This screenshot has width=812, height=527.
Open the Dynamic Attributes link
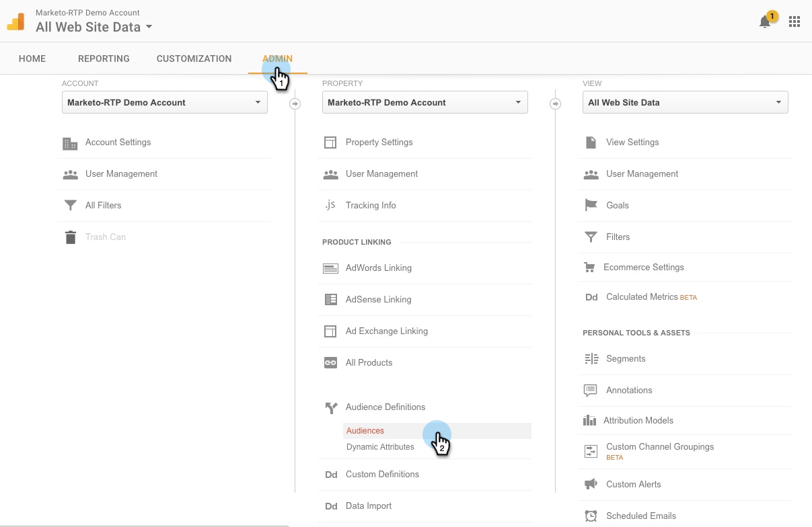(380, 447)
